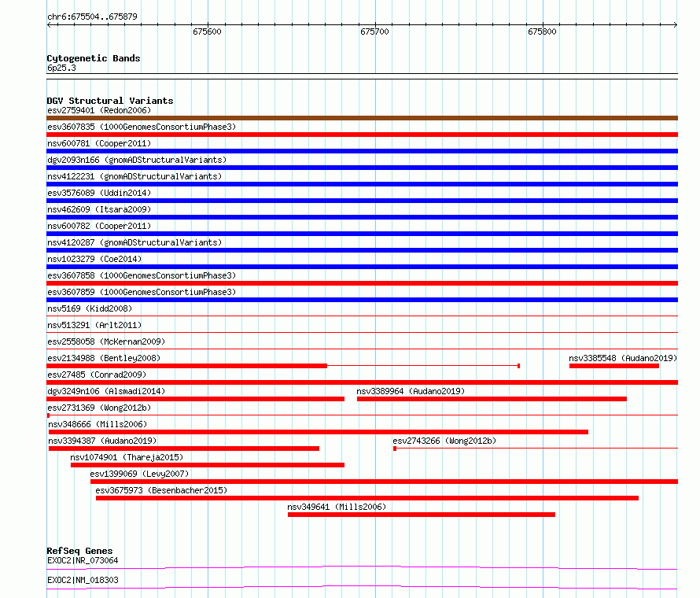The width and height of the screenshot is (700, 598).
Task: Open EXOC2|NM_018303 RefSeq gene label
Action: (x=83, y=580)
